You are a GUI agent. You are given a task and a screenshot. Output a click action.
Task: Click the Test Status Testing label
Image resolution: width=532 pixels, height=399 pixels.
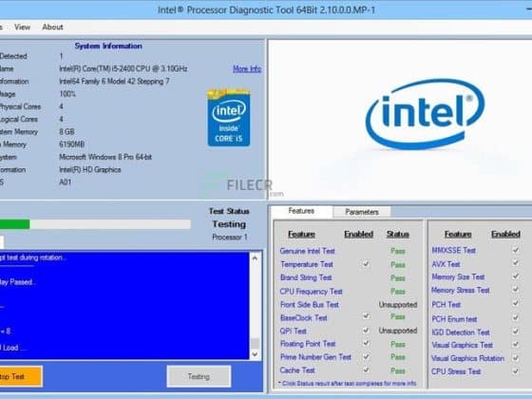[x=229, y=224]
